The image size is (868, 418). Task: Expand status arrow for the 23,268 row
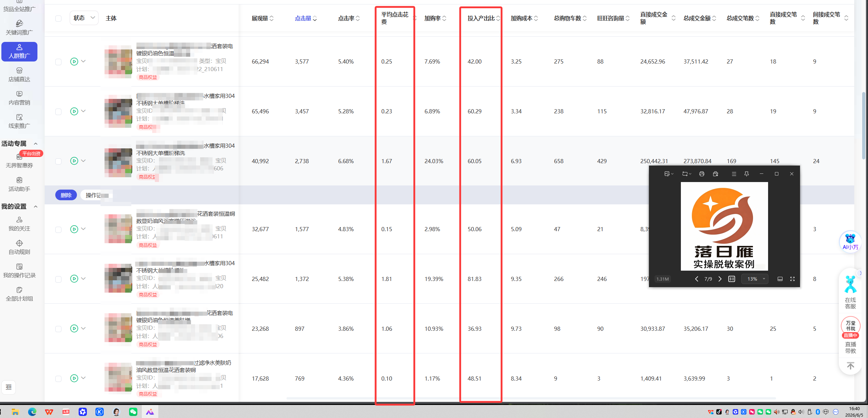point(83,328)
